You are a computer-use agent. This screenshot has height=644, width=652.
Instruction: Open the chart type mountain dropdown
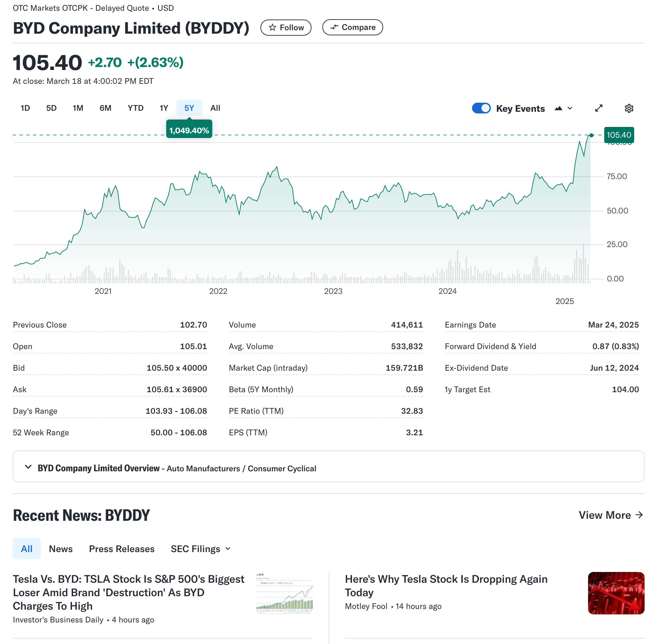(564, 108)
